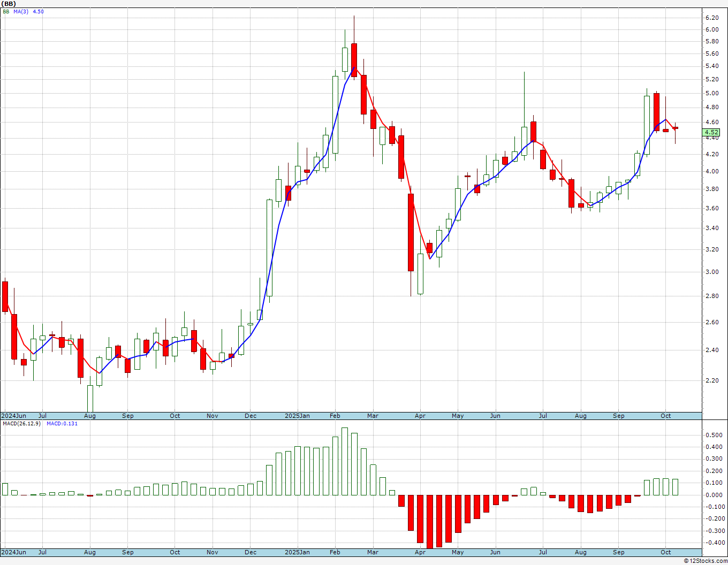Screen dimensions: 728x565
Task: Select 2024Jun on the price chart date axis
Action: coord(13,416)
